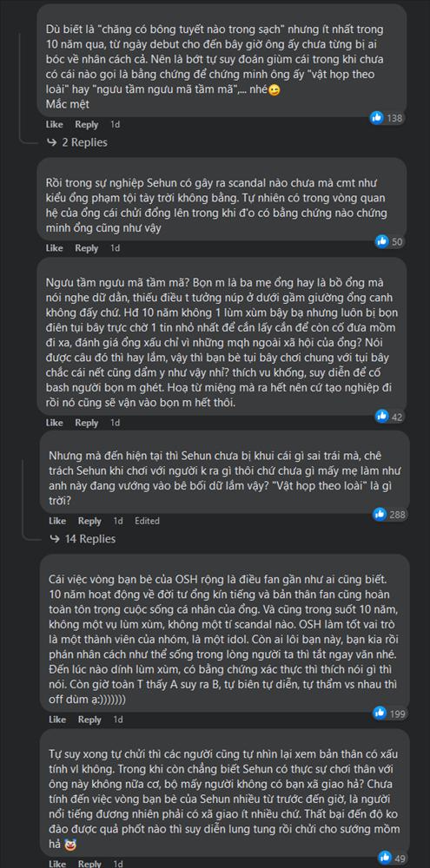Click the reply arrow icon beside 14 Replies
This screenshot has height=868, width=430.
click(55, 539)
